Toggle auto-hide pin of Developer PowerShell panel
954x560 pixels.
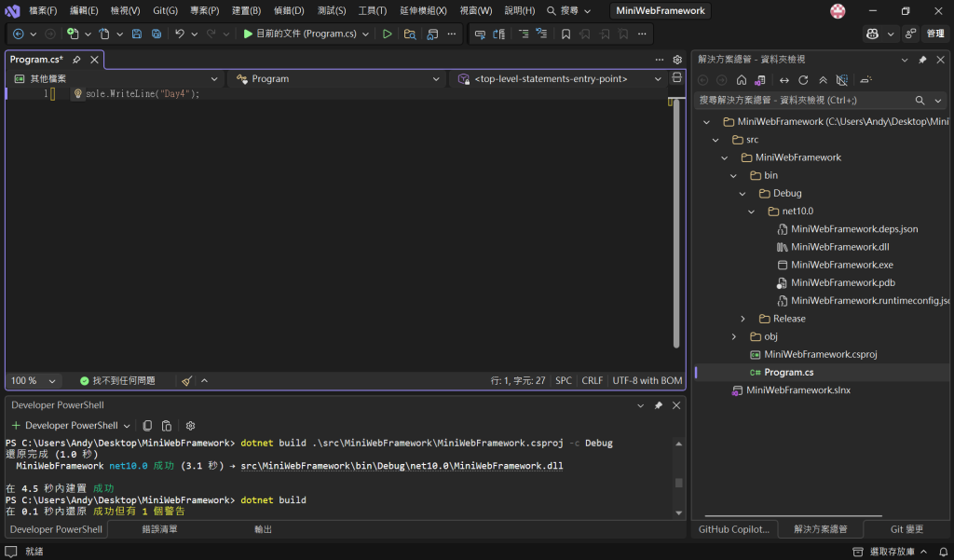click(659, 405)
